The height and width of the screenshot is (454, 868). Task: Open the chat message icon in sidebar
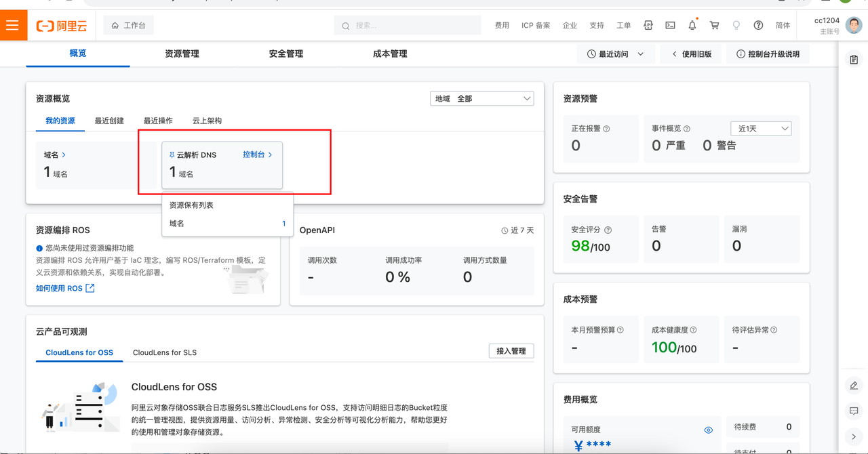pyautogui.click(x=854, y=411)
